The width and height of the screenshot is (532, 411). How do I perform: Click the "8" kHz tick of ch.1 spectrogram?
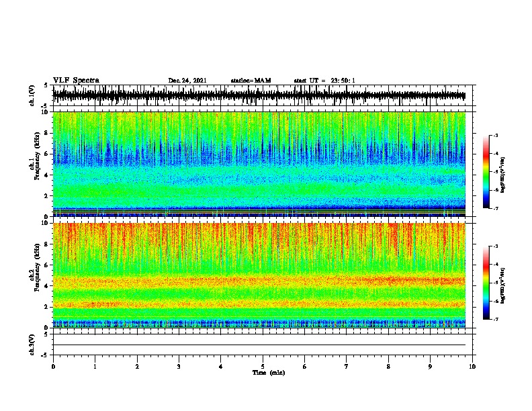47,133
